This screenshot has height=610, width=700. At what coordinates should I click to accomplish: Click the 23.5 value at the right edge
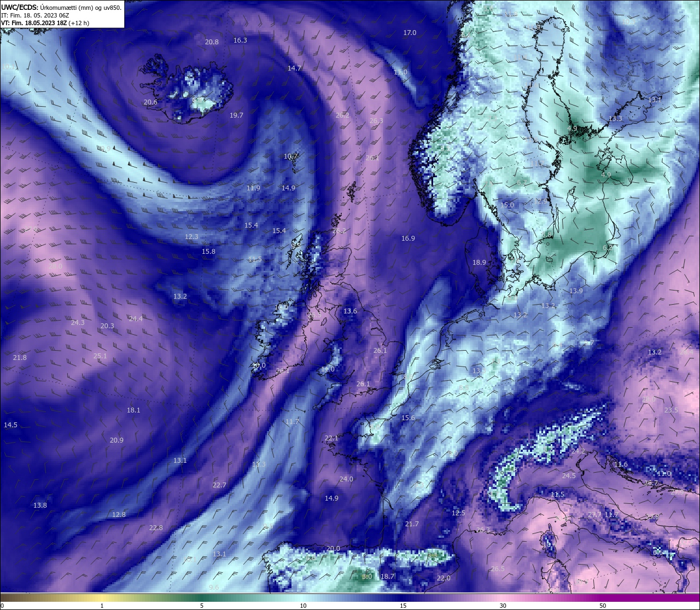[671, 410]
